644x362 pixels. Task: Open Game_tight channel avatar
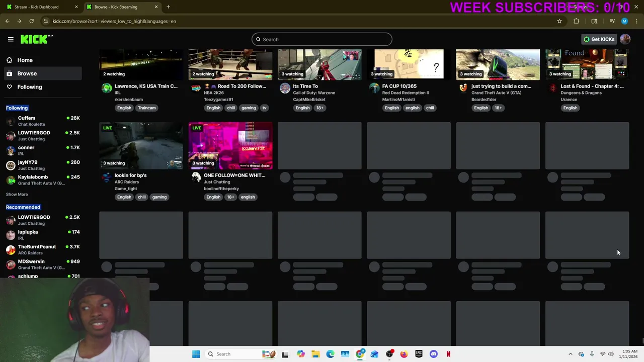click(x=107, y=177)
